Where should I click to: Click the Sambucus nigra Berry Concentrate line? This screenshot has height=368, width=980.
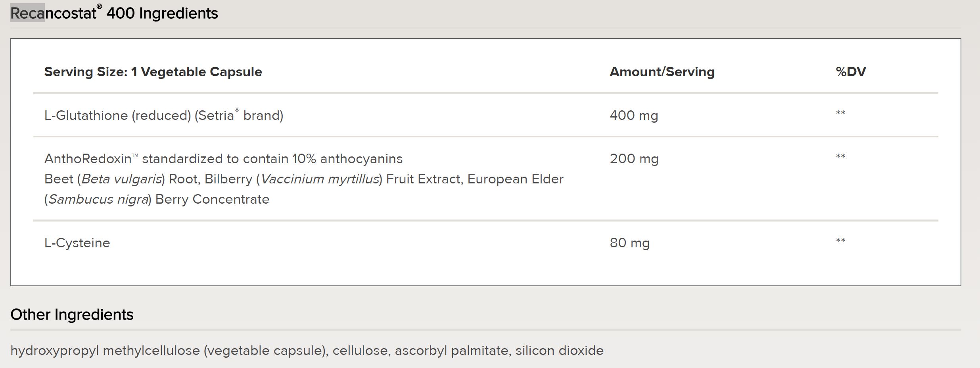[157, 199]
